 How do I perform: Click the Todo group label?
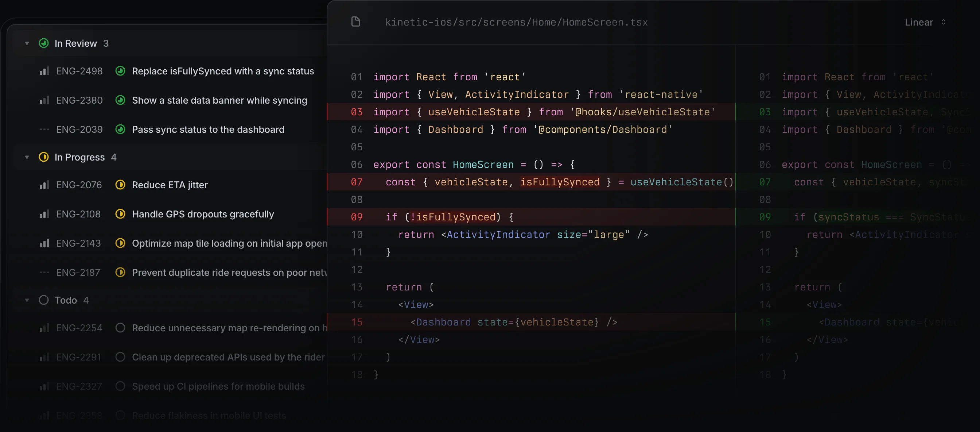pyautogui.click(x=66, y=300)
